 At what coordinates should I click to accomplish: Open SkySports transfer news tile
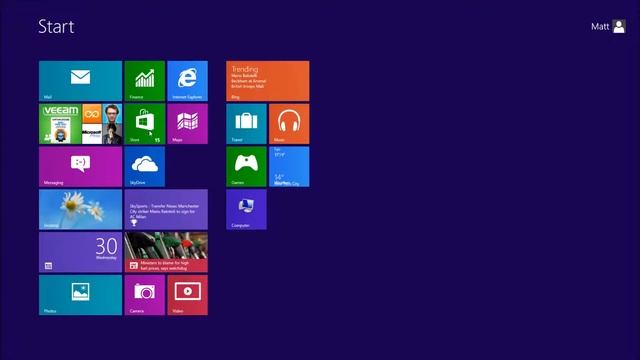pos(166,209)
